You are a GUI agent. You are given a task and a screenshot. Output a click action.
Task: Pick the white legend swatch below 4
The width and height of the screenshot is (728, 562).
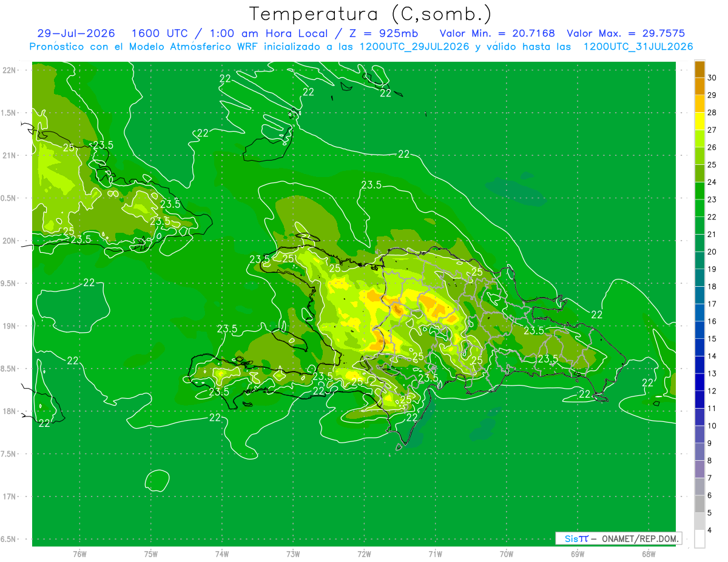click(x=699, y=539)
